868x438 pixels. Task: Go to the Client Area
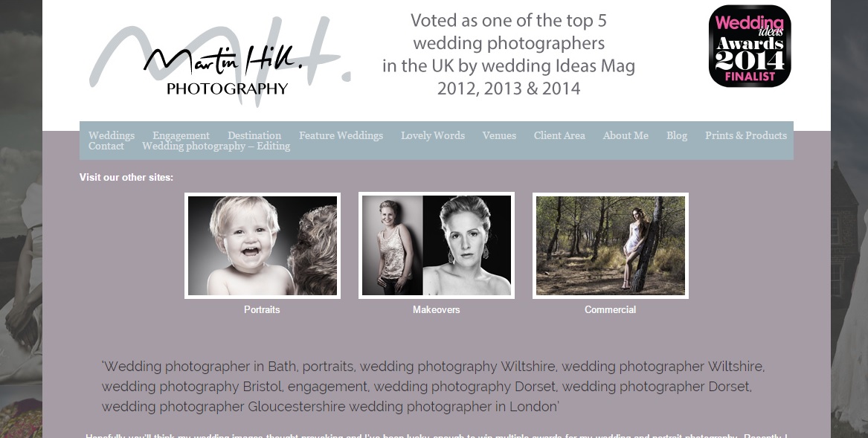click(559, 135)
